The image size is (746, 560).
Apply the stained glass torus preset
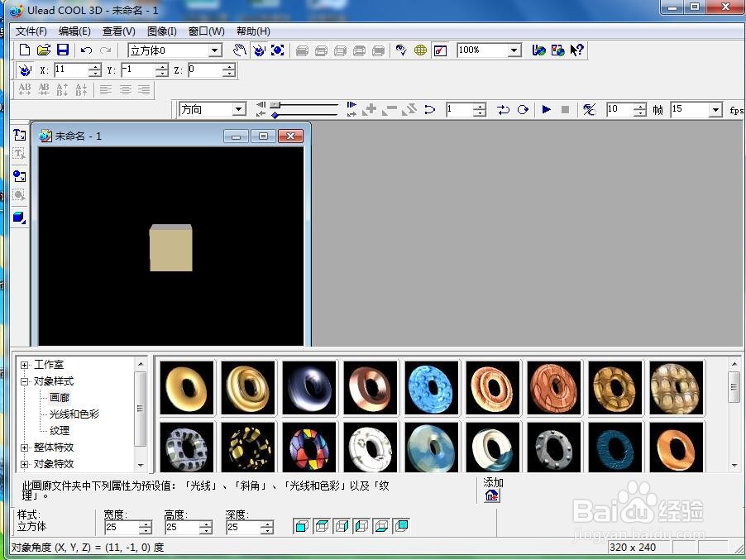click(309, 448)
